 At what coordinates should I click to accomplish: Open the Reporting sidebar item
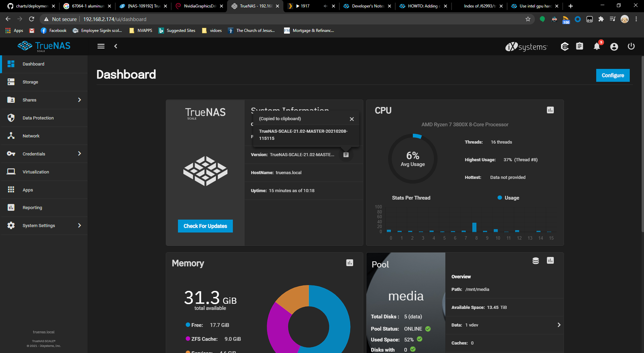(x=44, y=208)
